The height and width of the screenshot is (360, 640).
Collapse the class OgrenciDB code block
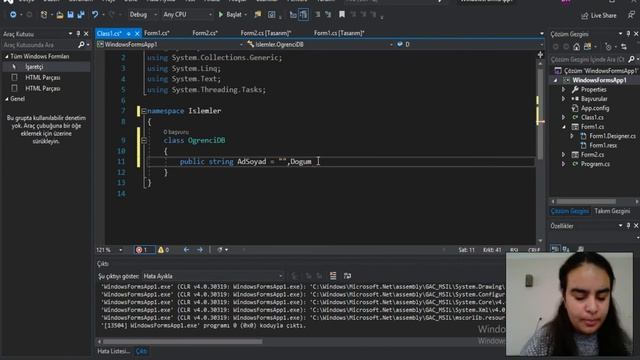pyautogui.click(x=144, y=140)
